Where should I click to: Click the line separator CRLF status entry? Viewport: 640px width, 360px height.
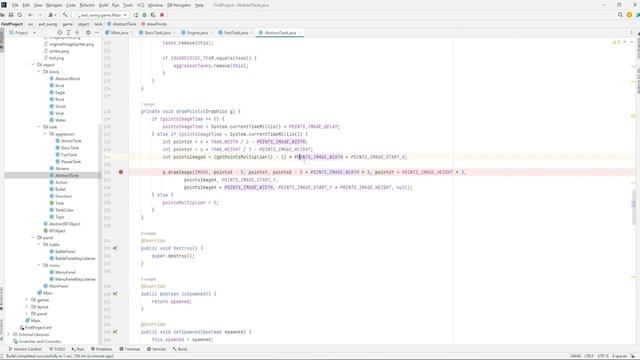[589, 356]
